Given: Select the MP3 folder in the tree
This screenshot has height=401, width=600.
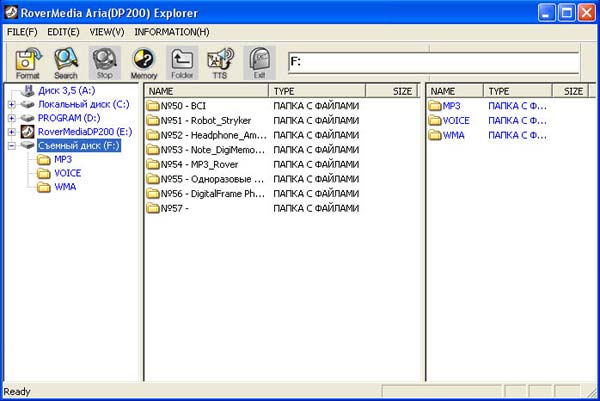Looking at the screenshot, I should click(x=63, y=160).
